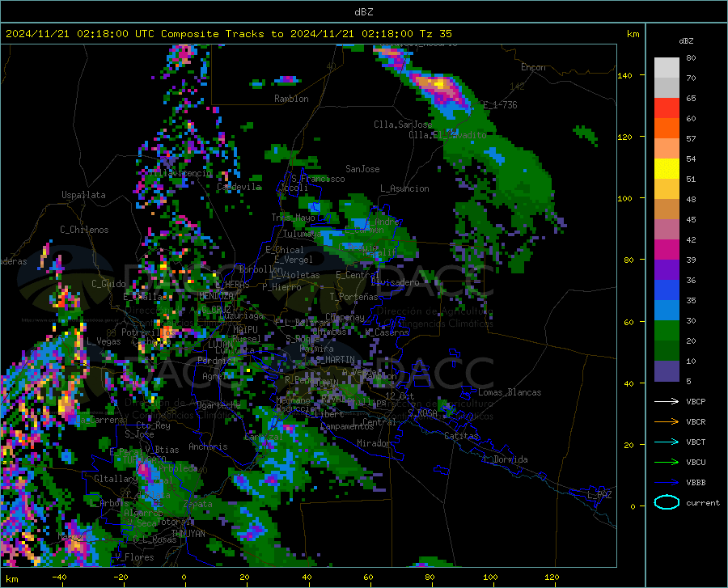Click the 'Borbollon' map label

[260, 269]
